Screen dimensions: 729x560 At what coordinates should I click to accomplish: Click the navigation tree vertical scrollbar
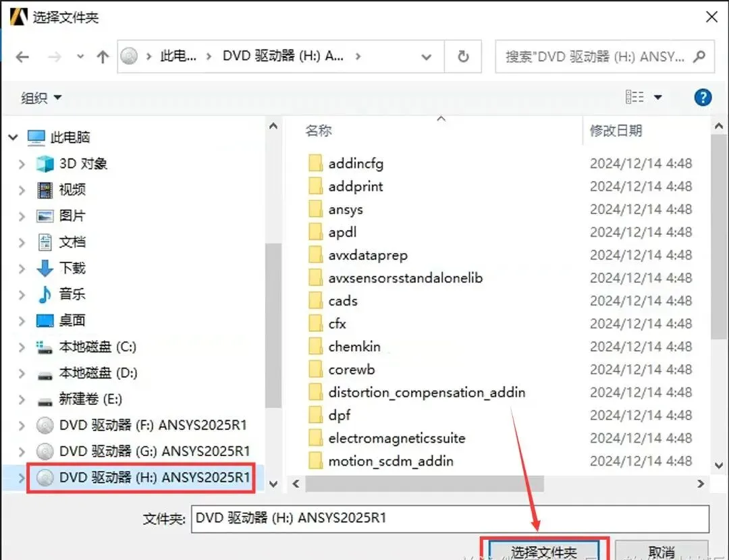click(273, 325)
